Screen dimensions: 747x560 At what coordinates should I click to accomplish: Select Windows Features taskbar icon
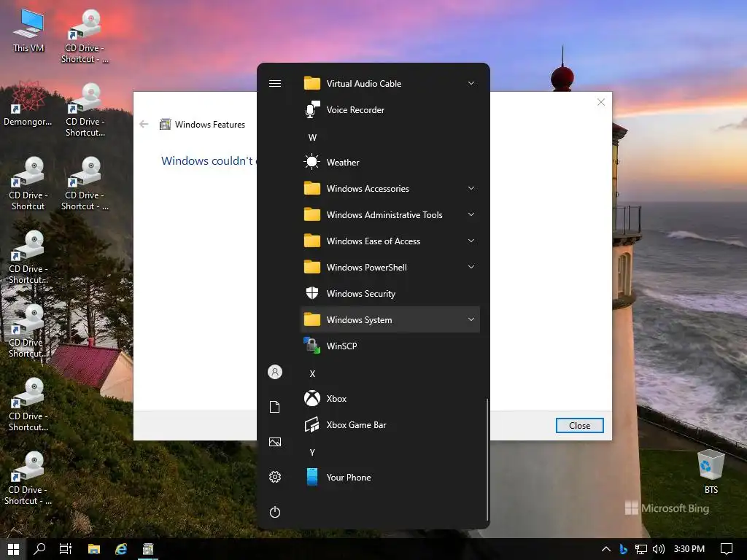tap(148, 549)
